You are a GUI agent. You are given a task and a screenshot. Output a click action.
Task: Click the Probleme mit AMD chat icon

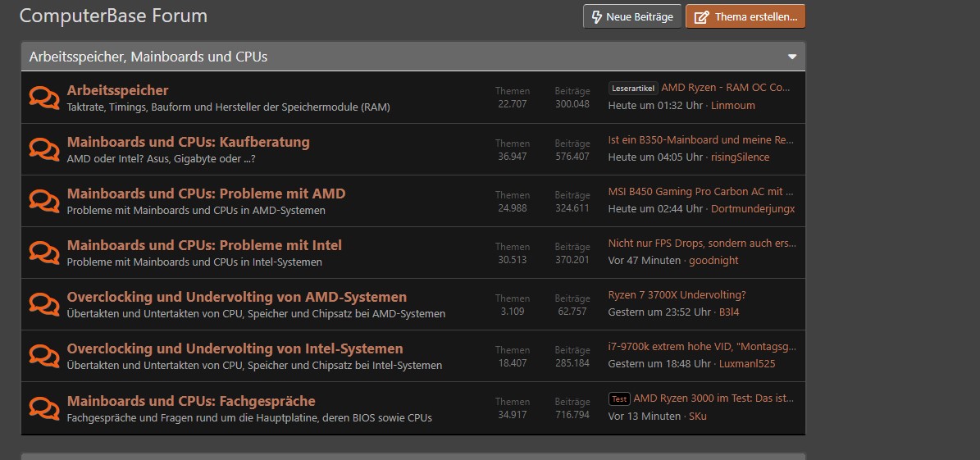tap(43, 201)
